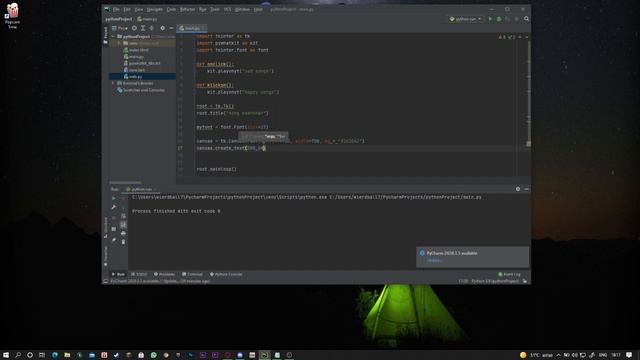Click the warnings indicator in editor corner
The height and width of the screenshot is (360, 640).
(507, 37)
